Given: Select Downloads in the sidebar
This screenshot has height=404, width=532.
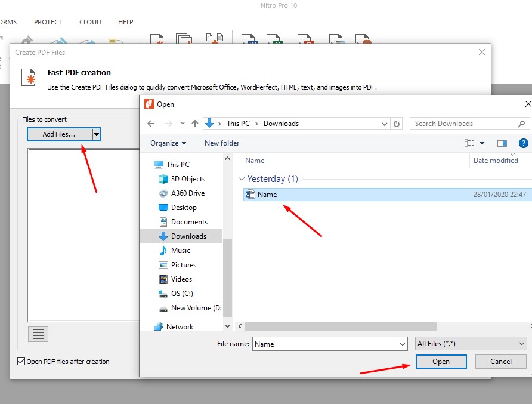Looking at the screenshot, I should pos(190,236).
